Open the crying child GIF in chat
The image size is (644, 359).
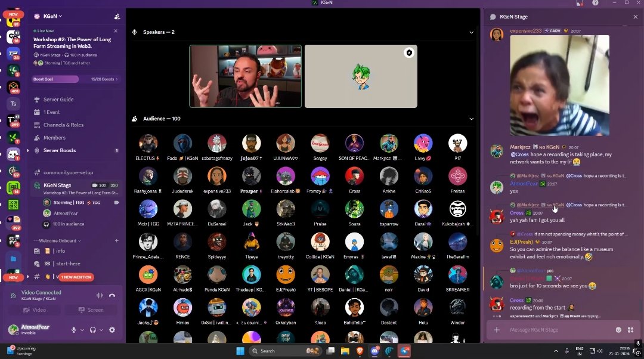tap(560, 85)
